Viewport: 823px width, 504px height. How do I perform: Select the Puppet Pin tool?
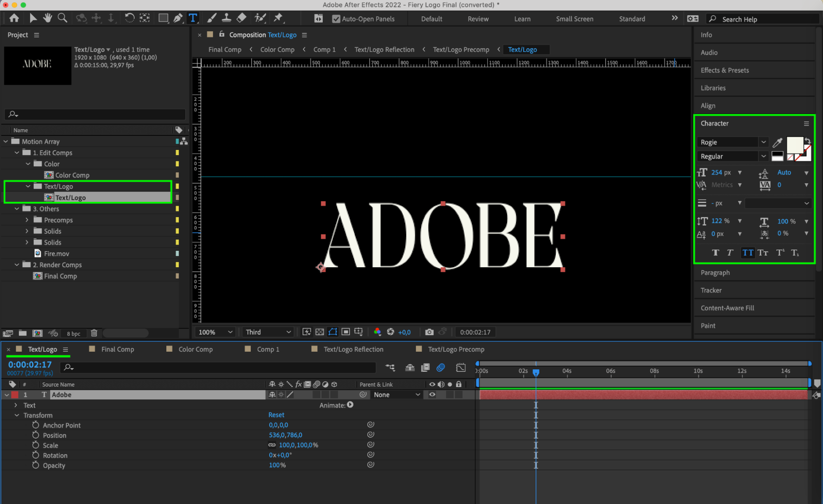click(x=278, y=18)
